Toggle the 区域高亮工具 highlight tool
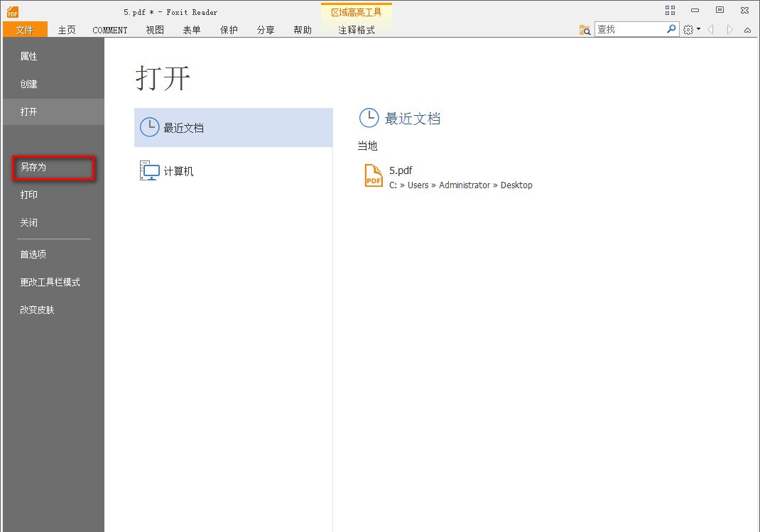The image size is (760, 532). (356, 11)
